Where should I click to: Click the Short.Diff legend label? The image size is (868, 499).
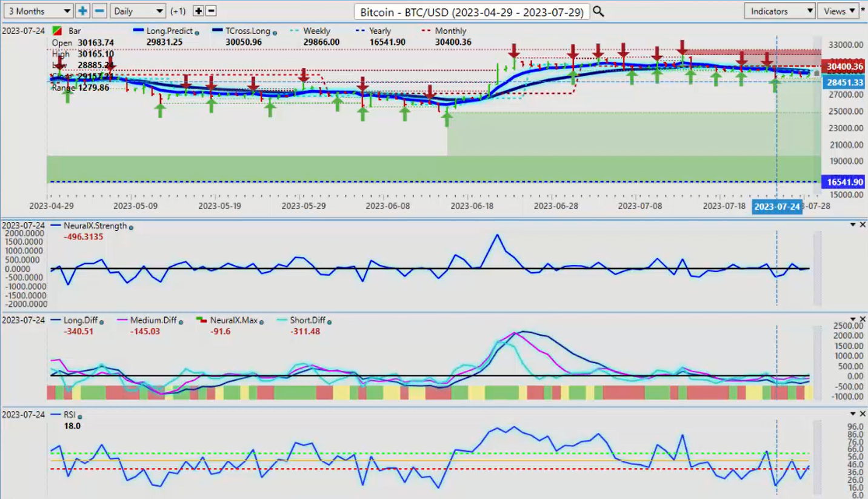click(307, 320)
